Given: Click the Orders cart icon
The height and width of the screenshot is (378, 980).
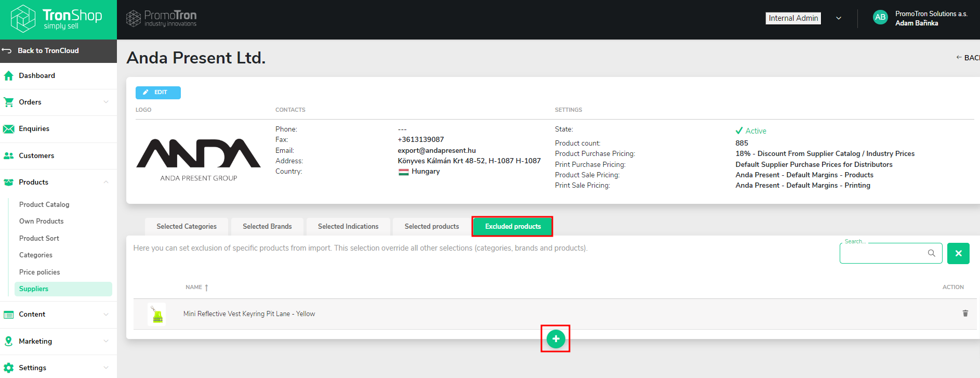Looking at the screenshot, I should pos(8,102).
